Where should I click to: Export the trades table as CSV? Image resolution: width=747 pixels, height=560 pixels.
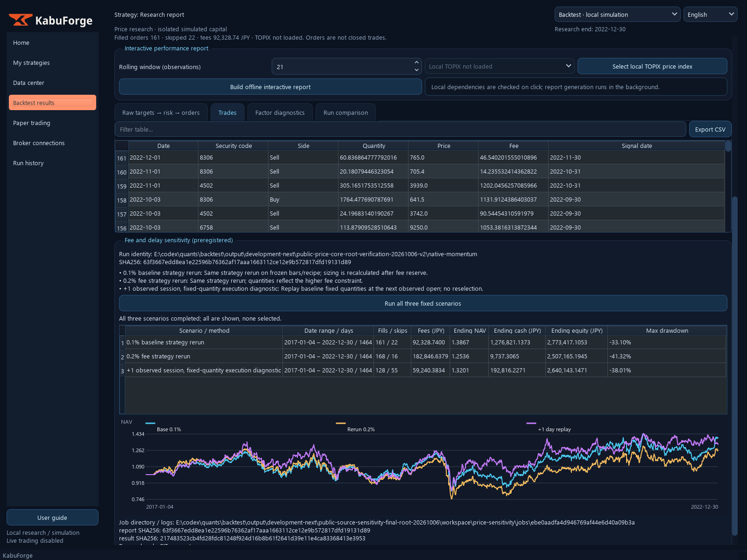click(710, 129)
